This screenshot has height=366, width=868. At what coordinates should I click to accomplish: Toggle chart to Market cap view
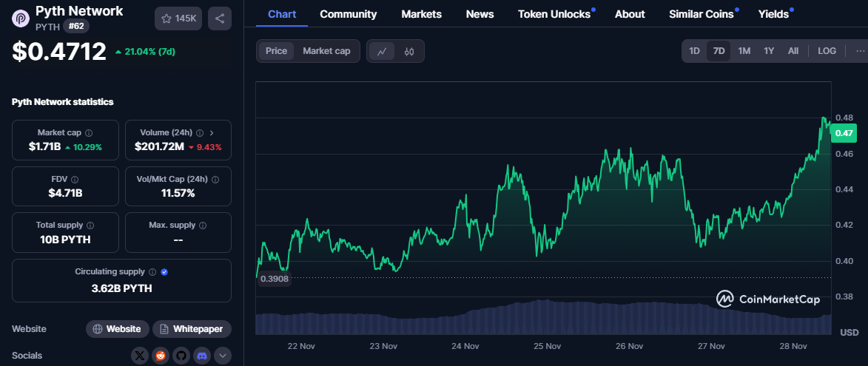pos(326,52)
